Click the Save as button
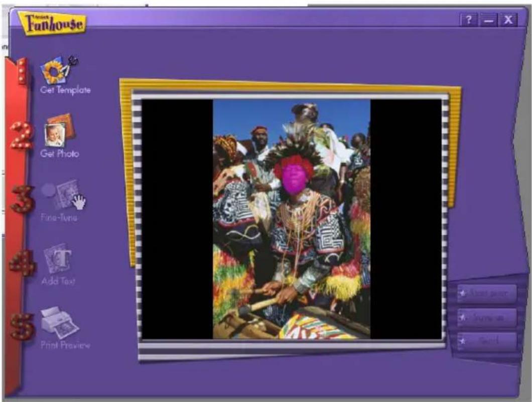 pyautogui.click(x=486, y=318)
